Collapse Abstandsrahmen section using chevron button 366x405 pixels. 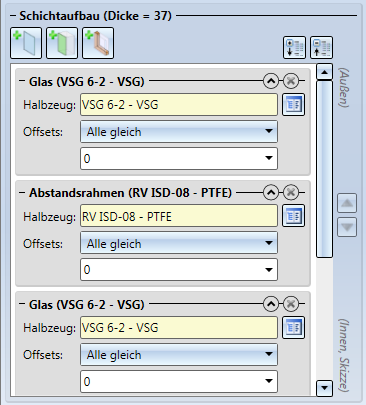pyautogui.click(x=271, y=192)
